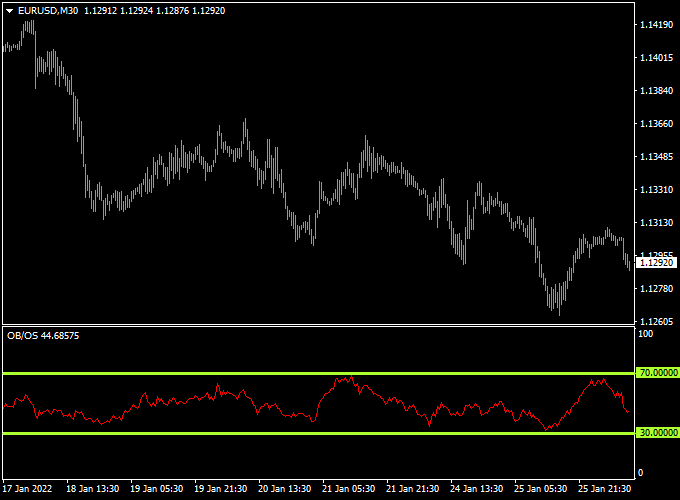This screenshot has width=680, height=500.
Task: Click the 25 Jan 21:30 time label
Action: (x=605, y=489)
